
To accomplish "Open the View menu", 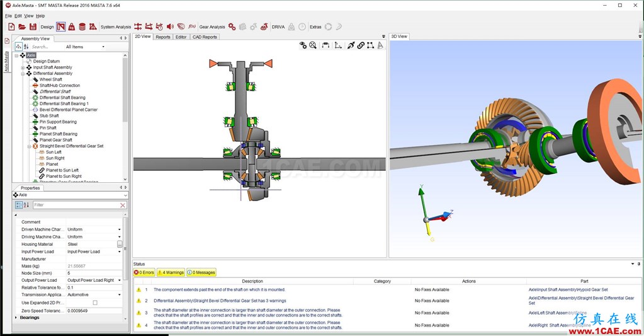I will pos(29,16).
